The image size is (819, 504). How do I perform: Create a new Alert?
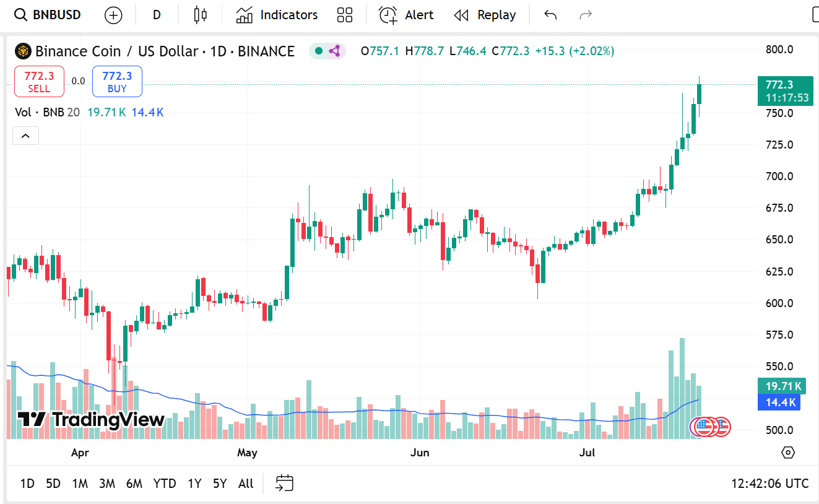click(x=406, y=15)
